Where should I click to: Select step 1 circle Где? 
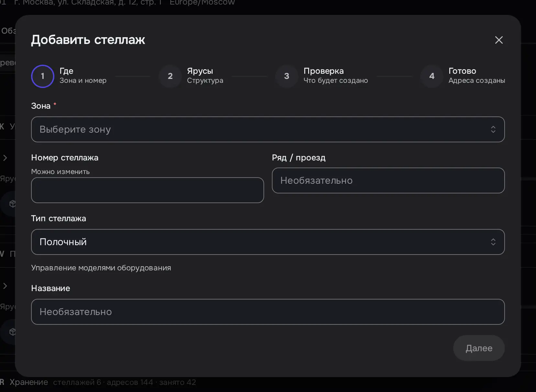[x=43, y=76]
